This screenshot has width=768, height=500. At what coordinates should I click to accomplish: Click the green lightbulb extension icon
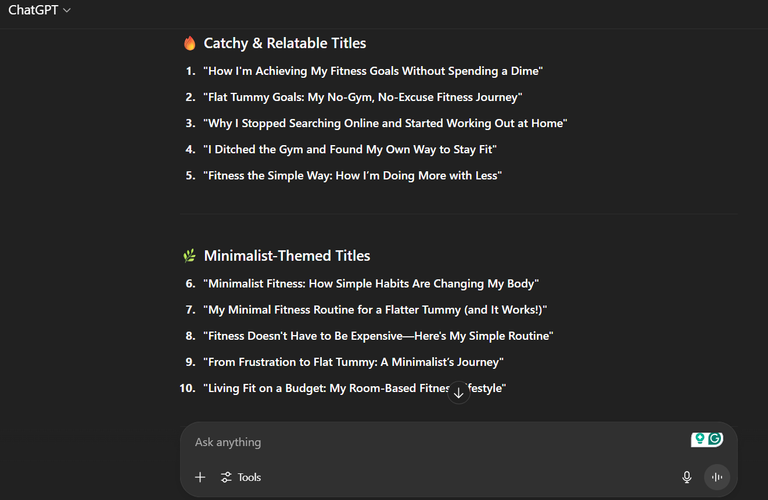pos(700,439)
